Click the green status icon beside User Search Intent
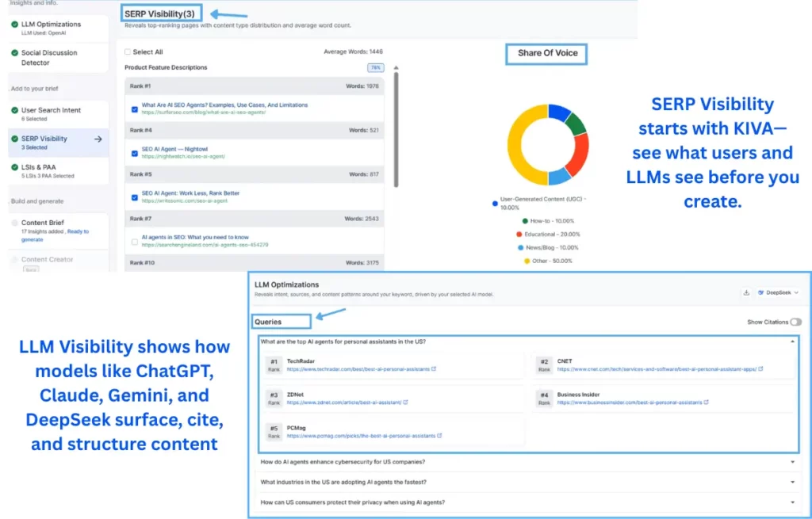The width and height of the screenshot is (812, 519). pyautogui.click(x=13, y=110)
